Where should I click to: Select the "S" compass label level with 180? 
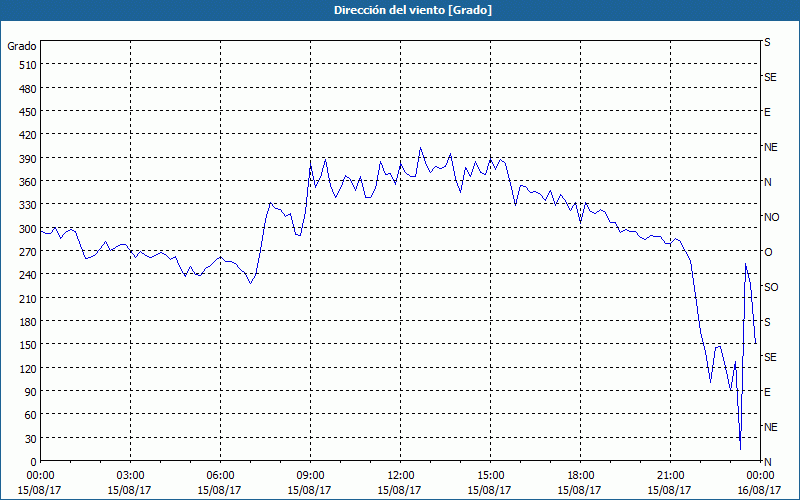point(767,322)
